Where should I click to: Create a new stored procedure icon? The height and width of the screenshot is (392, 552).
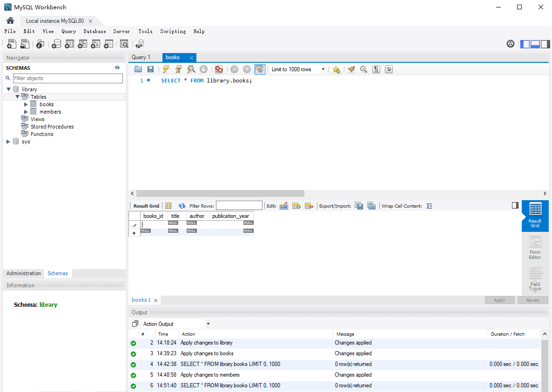click(95, 44)
